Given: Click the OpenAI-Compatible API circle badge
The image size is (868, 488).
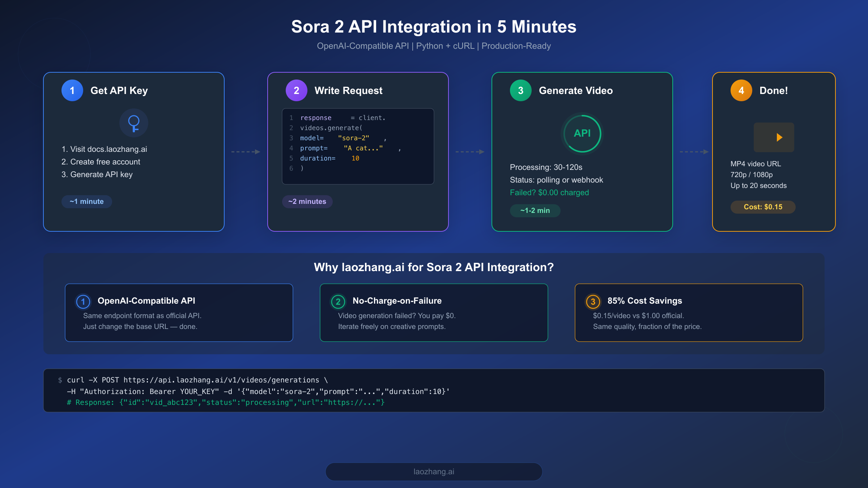Looking at the screenshot, I should click(83, 300).
